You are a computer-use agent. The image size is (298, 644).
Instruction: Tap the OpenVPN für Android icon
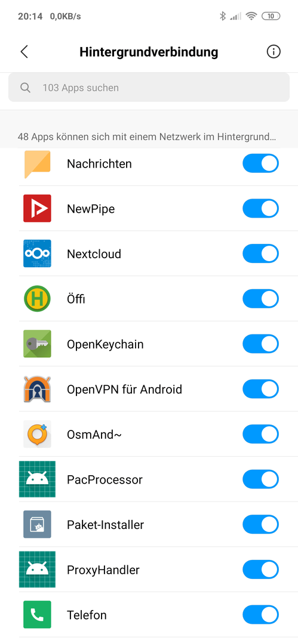coord(37,389)
